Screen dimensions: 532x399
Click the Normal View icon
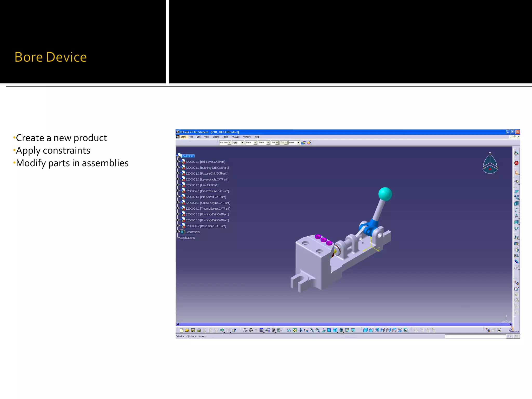pos(323,330)
